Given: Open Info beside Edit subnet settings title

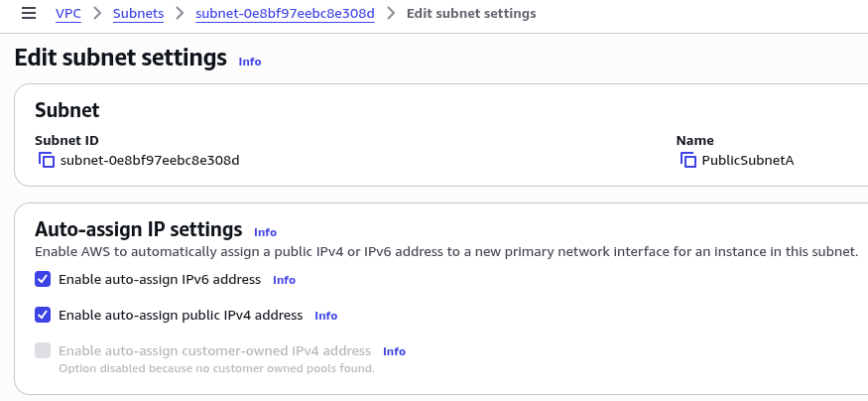Looking at the screenshot, I should pyautogui.click(x=250, y=62).
